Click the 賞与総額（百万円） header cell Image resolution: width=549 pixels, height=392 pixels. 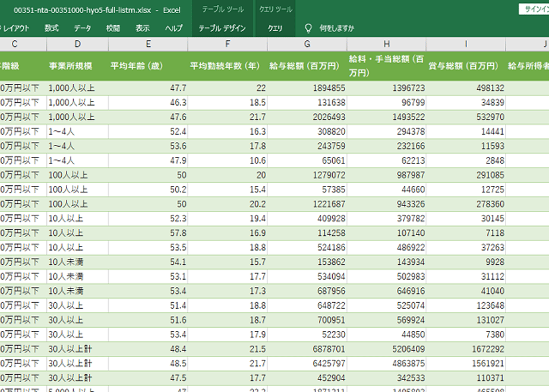466,66
